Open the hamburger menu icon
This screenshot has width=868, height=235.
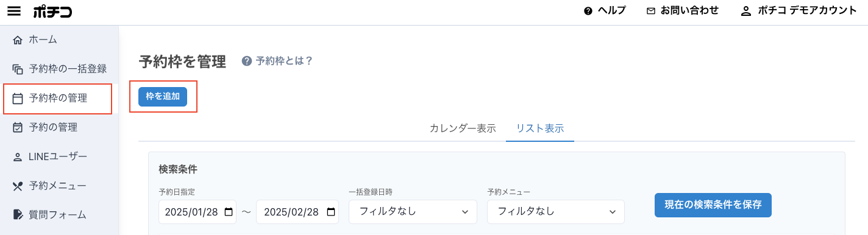[x=14, y=11]
